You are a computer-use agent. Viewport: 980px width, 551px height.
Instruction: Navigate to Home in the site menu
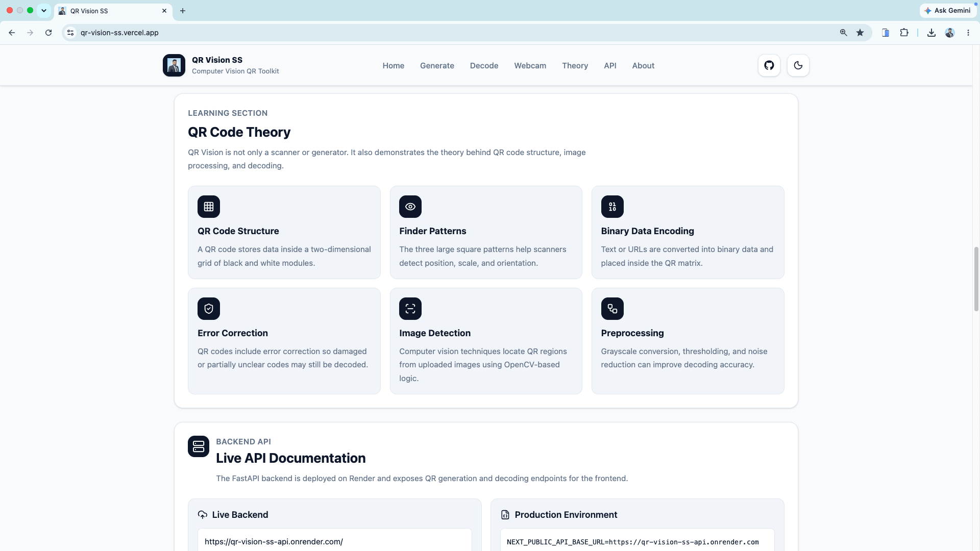pos(394,66)
